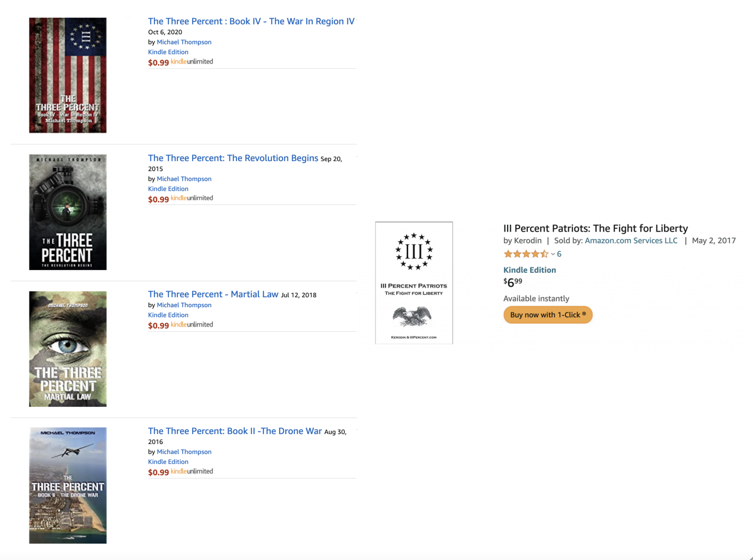This screenshot has width=753, height=560.
Task: Open III Percent Patriots cover image
Action: coord(413,283)
